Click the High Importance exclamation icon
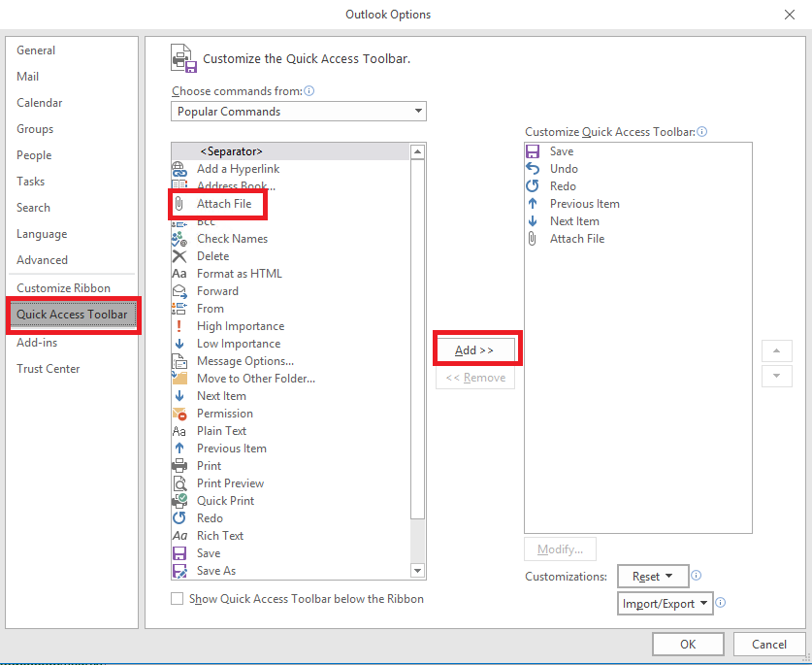Viewport: 812px width, 665px height. 179,326
